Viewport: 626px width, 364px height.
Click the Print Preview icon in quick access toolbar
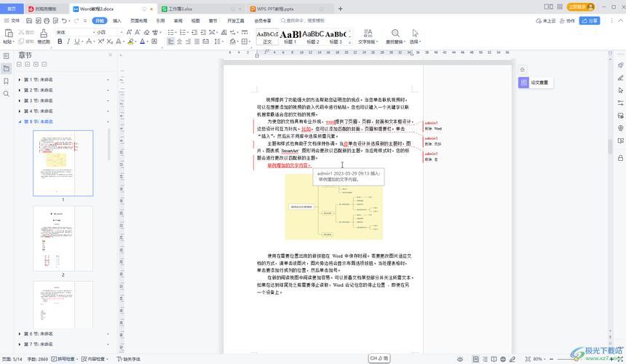[55, 20]
